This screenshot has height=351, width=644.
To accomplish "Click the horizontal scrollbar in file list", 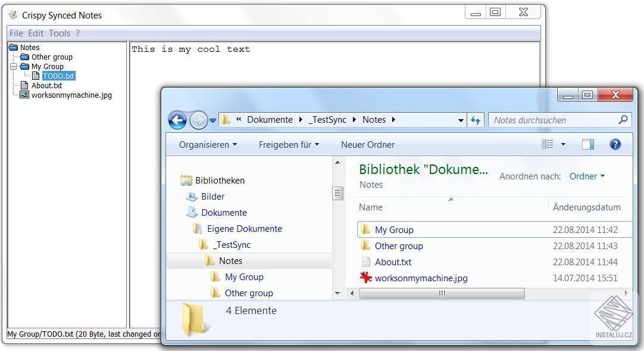I will pos(442,293).
